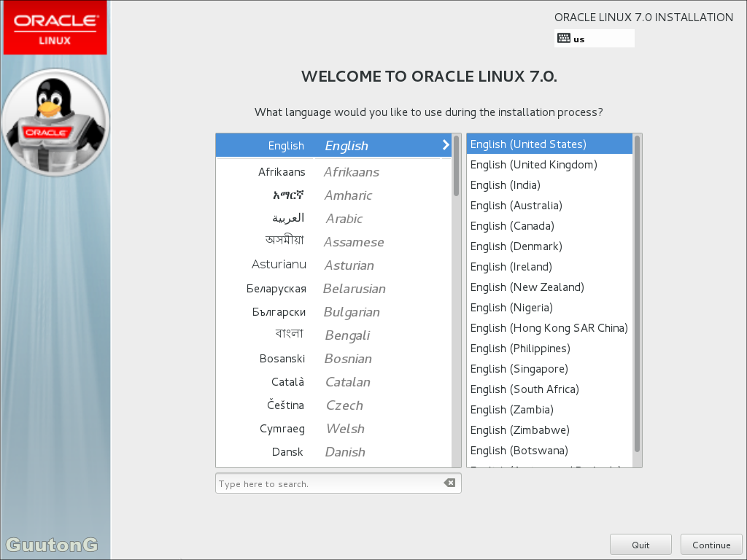747x560 pixels.
Task: Select Asturian language row
Action: click(x=333, y=265)
